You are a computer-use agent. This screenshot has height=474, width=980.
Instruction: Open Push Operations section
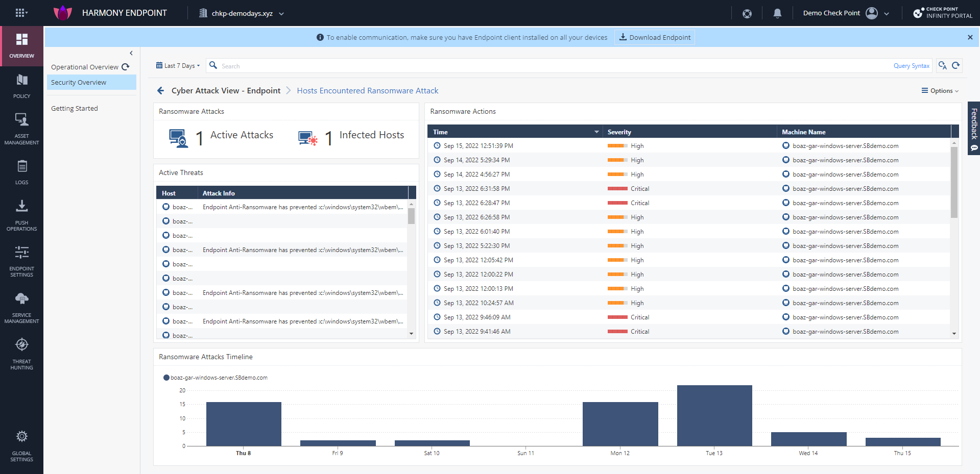21,215
